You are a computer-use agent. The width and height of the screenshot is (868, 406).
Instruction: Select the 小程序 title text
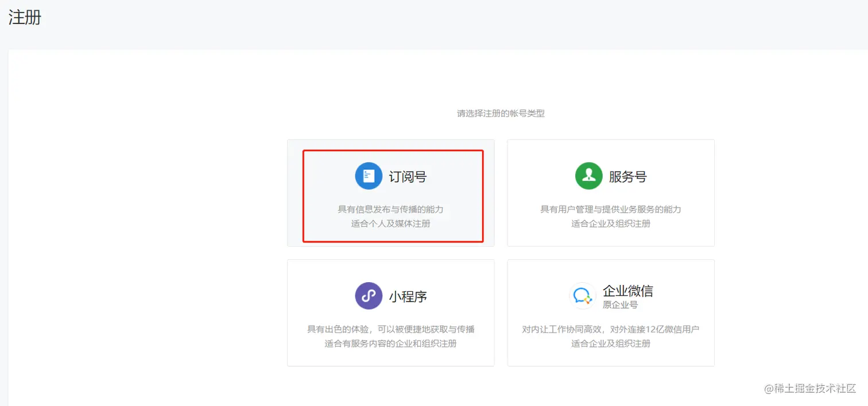(x=408, y=296)
